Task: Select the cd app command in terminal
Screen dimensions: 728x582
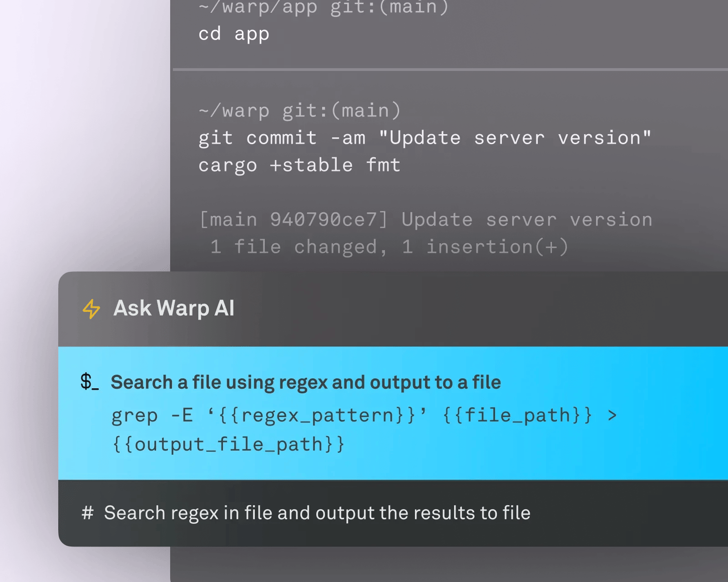Action: click(x=233, y=34)
